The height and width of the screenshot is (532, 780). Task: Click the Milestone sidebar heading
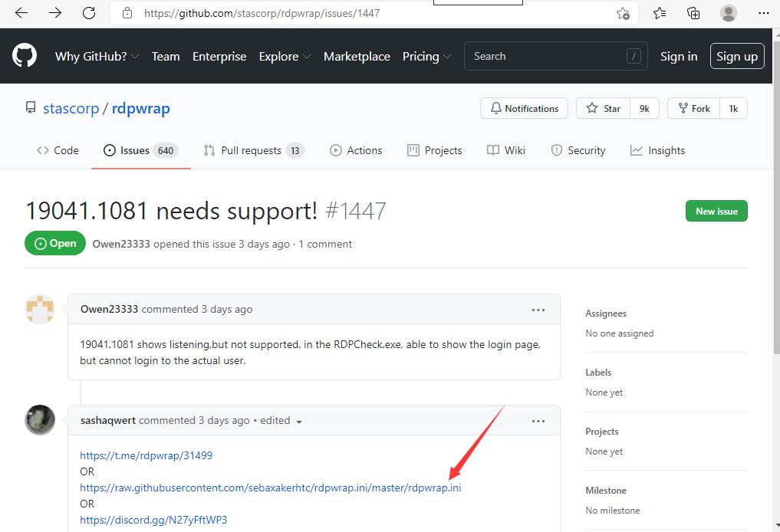coord(606,491)
